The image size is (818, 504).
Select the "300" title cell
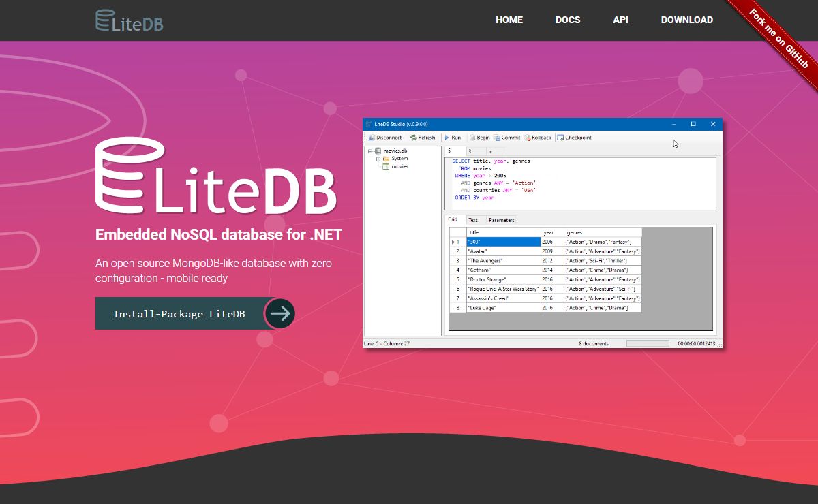(503, 242)
